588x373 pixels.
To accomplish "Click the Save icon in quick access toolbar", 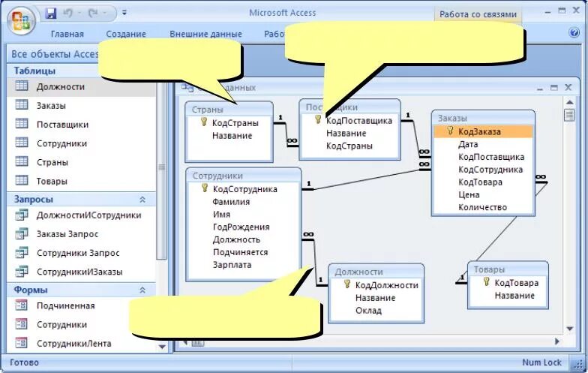I will [50, 14].
